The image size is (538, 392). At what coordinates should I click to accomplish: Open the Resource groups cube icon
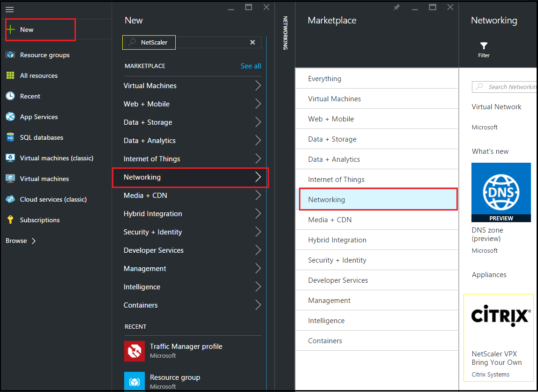pos(10,55)
